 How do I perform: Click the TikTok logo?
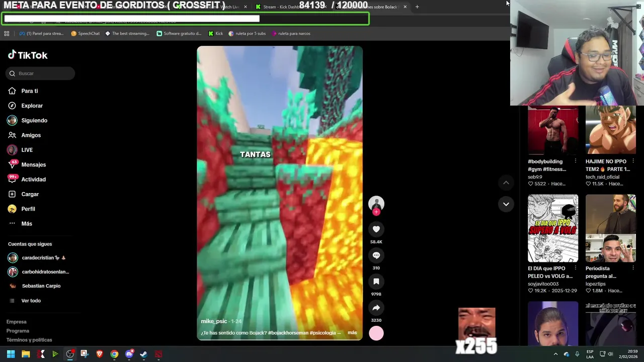click(x=28, y=55)
